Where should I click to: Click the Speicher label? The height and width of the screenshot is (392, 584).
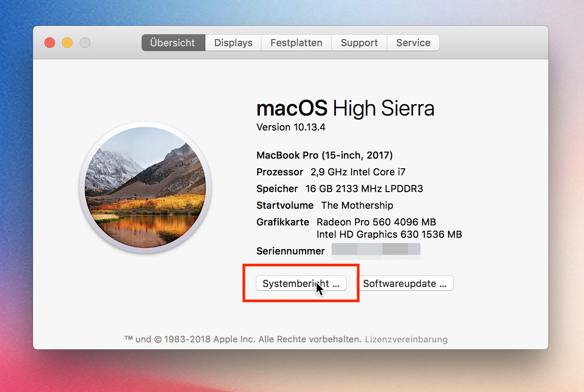(277, 189)
